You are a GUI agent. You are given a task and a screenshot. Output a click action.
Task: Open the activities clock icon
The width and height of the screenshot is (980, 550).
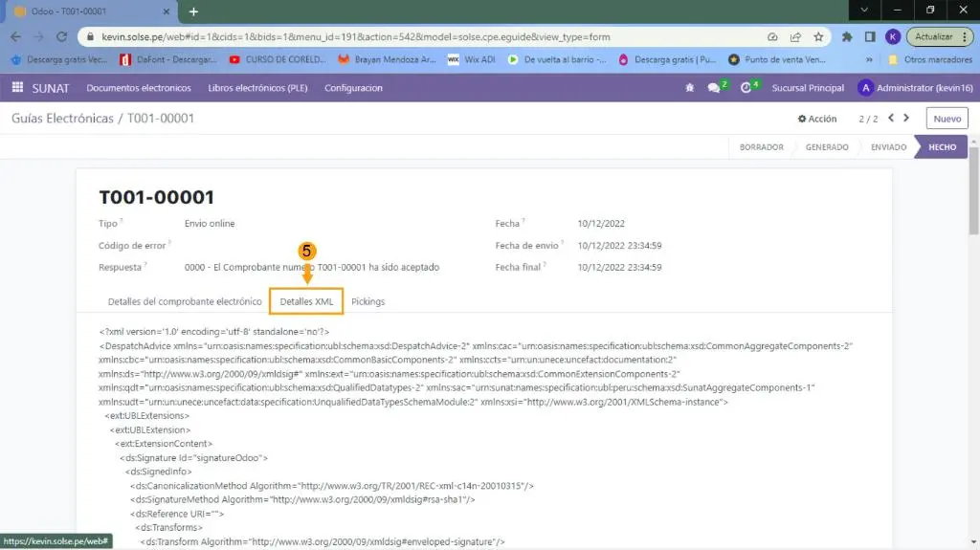(x=746, y=88)
